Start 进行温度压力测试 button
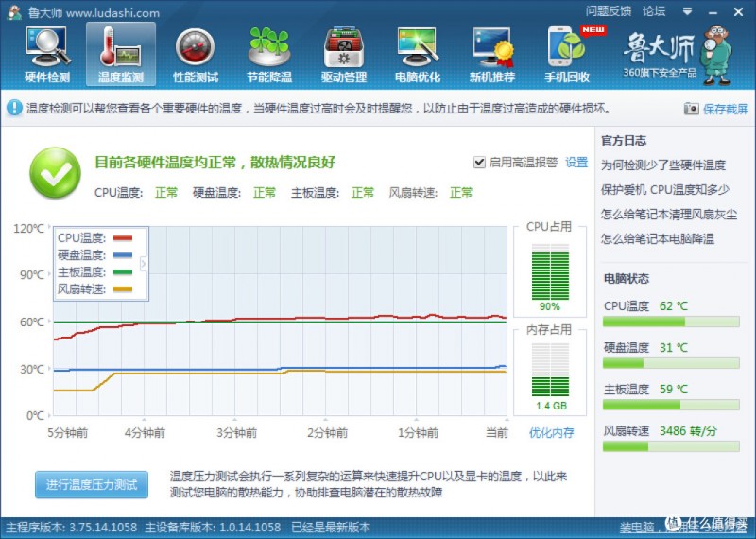This screenshot has width=756, height=539. point(92,484)
